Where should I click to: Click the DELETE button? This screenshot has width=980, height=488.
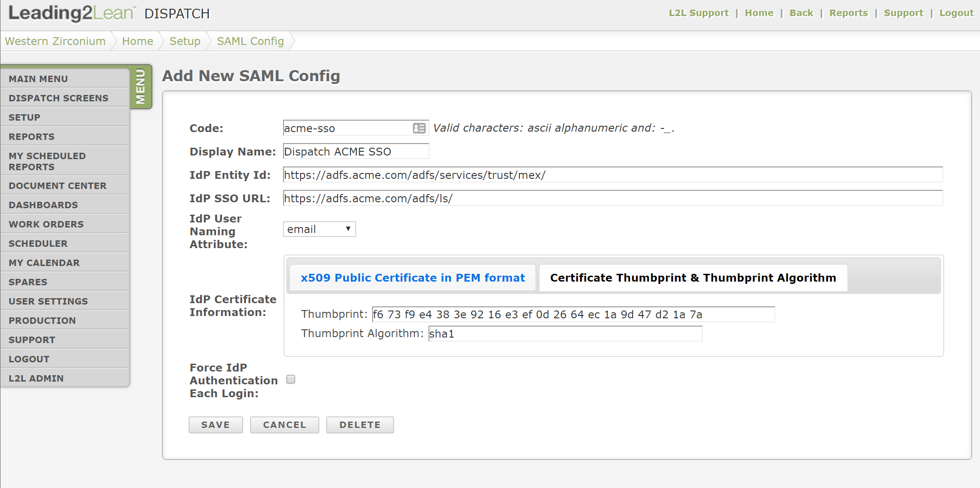click(360, 425)
